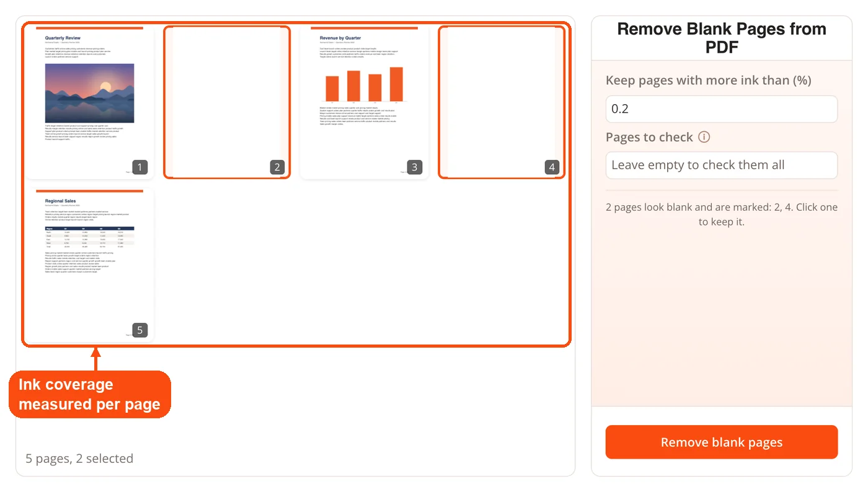Click the Pages to check input field
The height and width of the screenshot is (492, 868).
pos(722,165)
